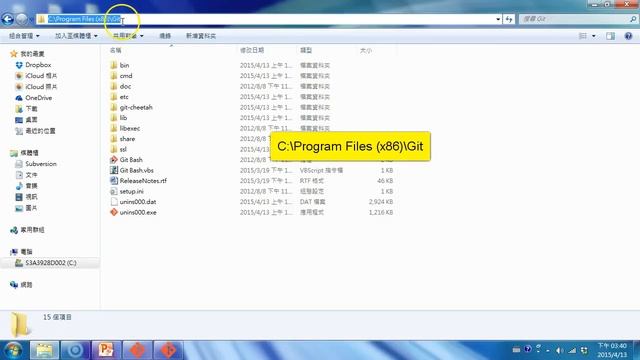Click the volume icon in system tray

coord(560,351)
